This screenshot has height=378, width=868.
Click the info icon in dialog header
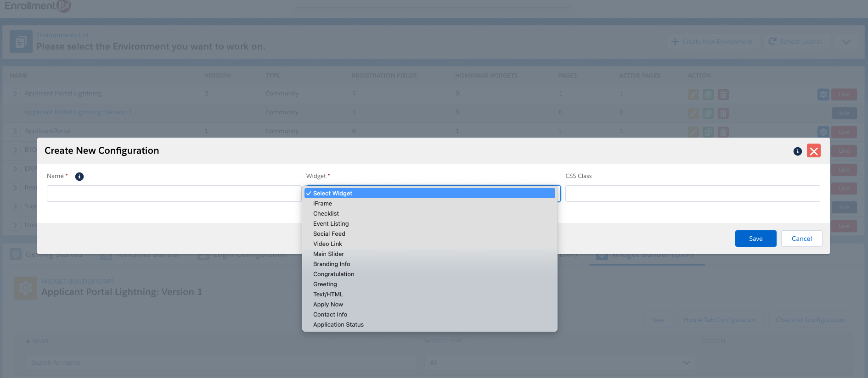(797, 151)
